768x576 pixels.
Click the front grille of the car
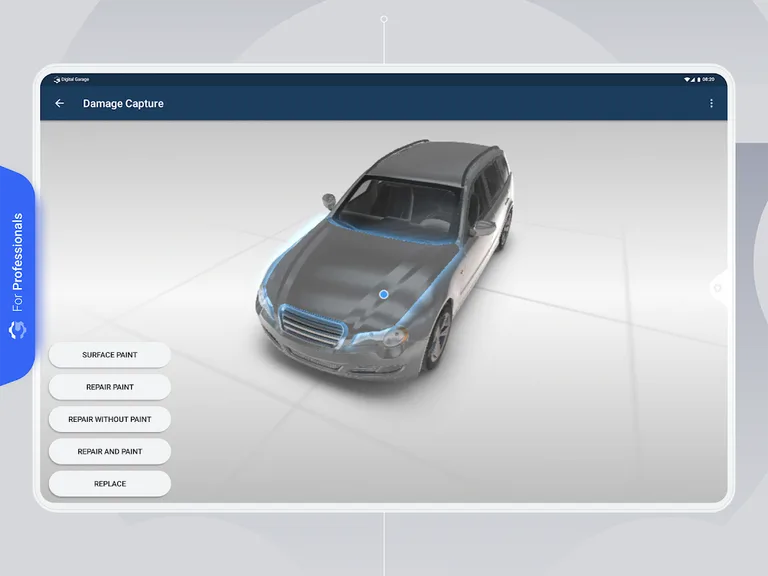pyautogui.click(x=312, y=326)
